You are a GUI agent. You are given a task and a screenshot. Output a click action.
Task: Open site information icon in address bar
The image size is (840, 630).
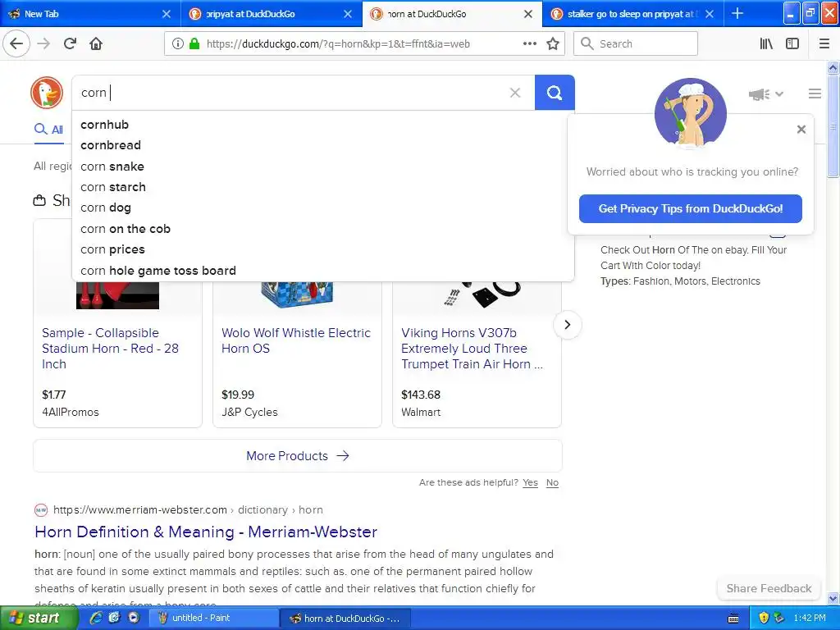point(178,44)
